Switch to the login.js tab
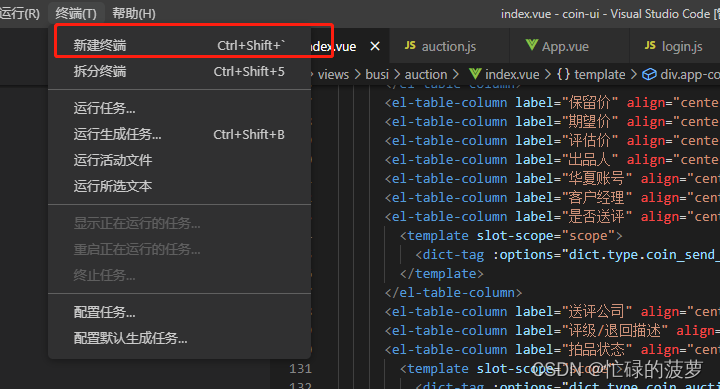This screenshot has height=389, width=720. point(675,46)
